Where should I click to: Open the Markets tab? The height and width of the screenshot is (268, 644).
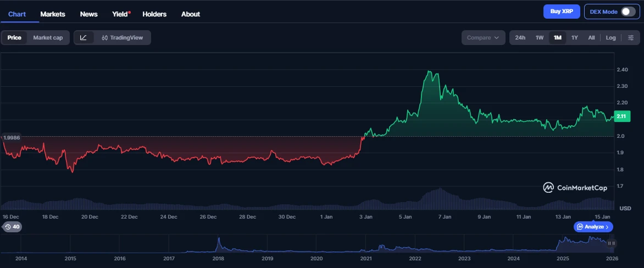53,14
